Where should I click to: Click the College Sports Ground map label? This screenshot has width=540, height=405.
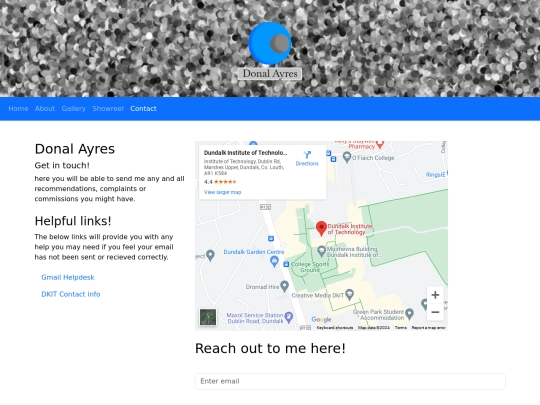(310, 267)
